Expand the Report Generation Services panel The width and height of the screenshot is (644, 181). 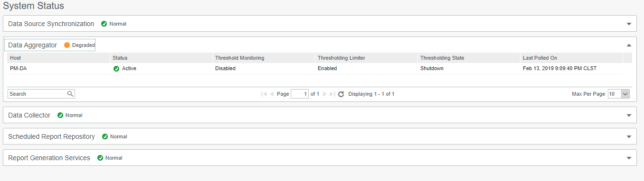[629, 158]
